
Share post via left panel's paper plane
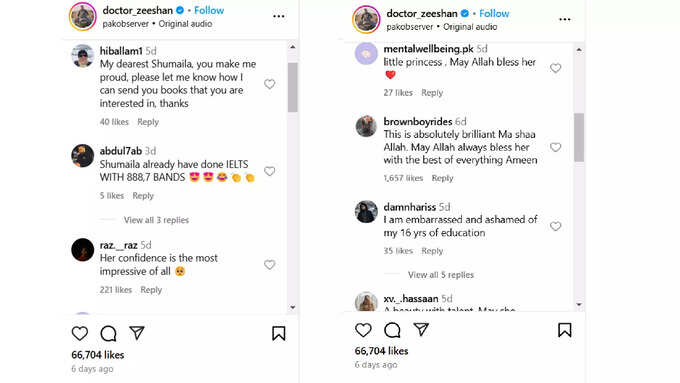pyautogui.click(x=137, y=333)
